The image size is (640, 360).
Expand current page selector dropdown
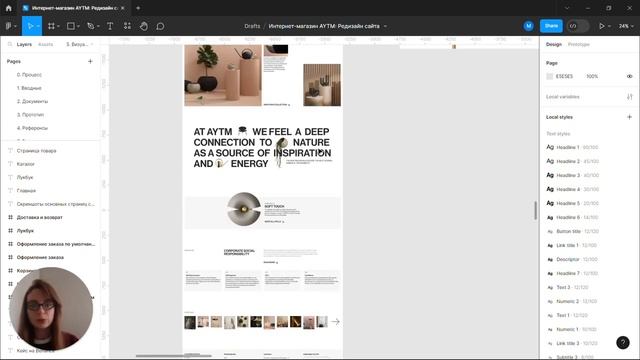80,44
